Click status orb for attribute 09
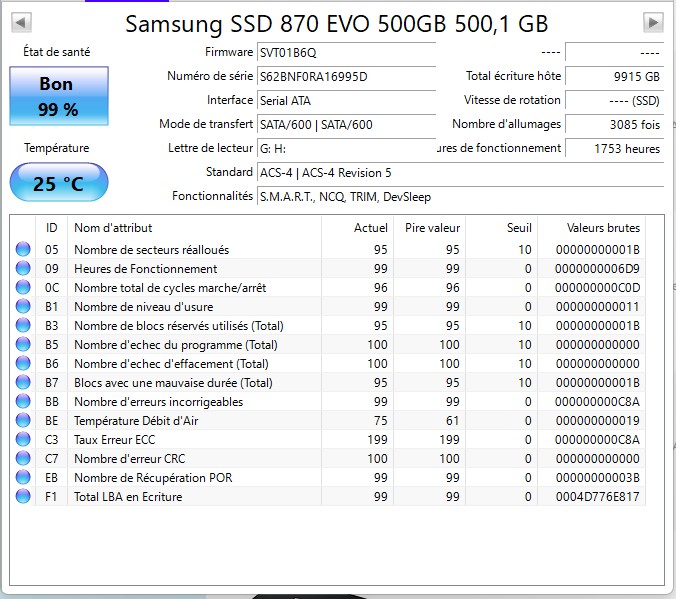This screenshot has width=676, height=599. (x=23, y=268)
